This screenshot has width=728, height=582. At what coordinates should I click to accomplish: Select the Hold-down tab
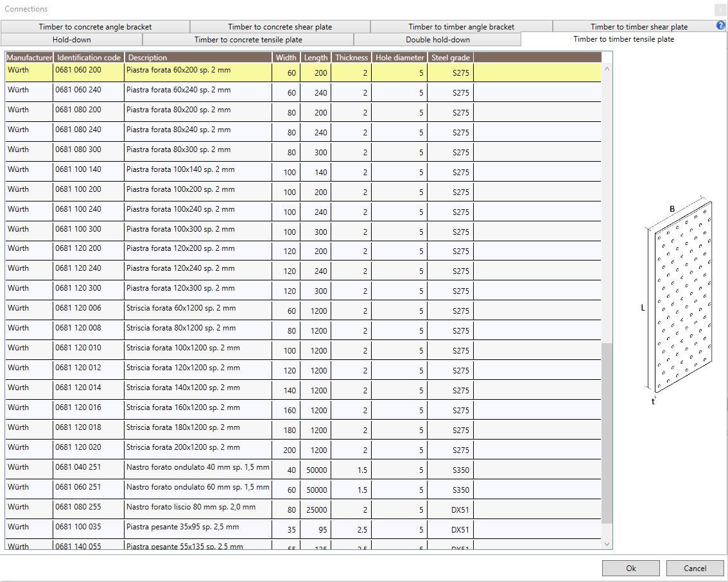point(71,39)
